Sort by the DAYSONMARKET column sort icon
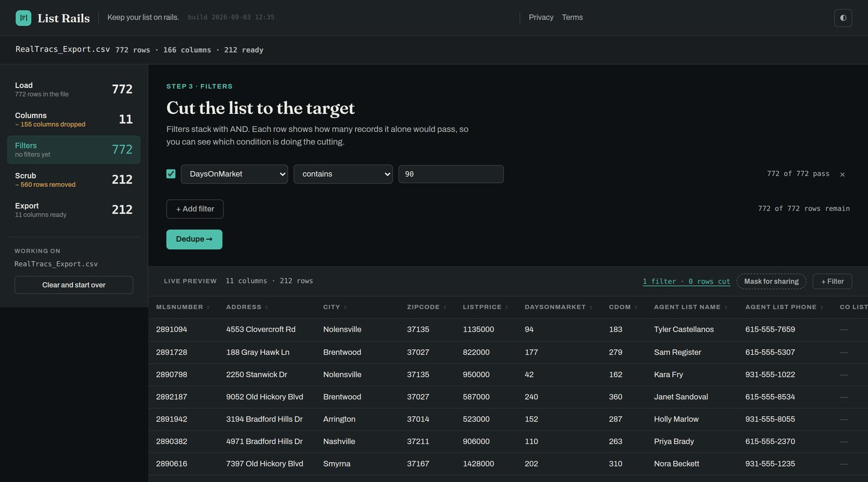The height and width of the screenshot is (482, 868). (x=591, y=307)
